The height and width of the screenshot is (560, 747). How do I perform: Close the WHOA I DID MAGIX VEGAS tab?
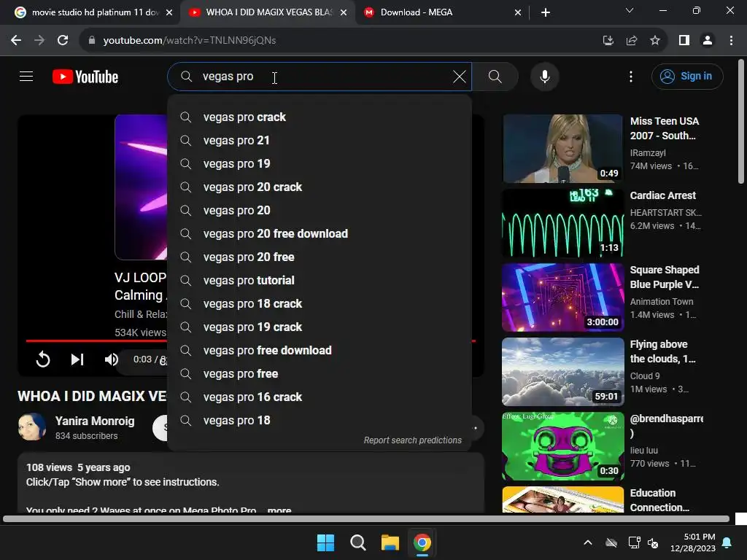click(x=344, y=12)
